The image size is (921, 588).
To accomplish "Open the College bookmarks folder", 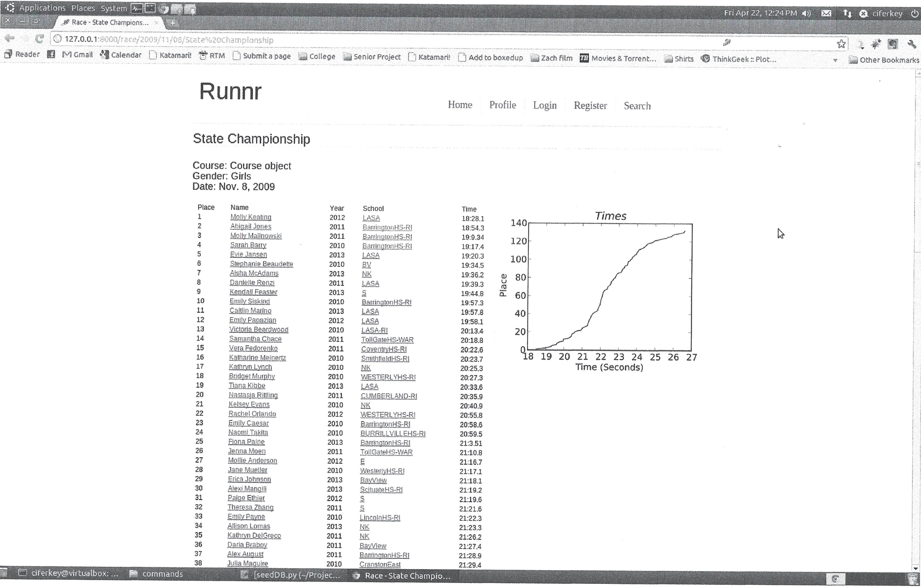I will [317, 57].
